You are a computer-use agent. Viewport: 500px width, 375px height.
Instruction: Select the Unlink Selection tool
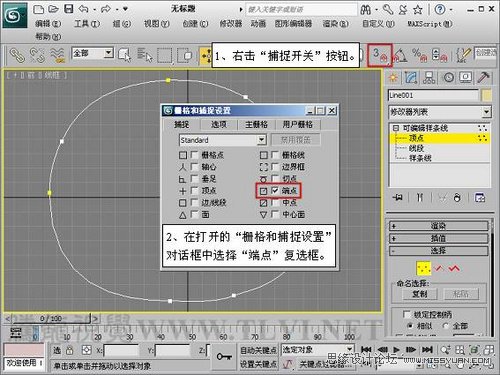(x=37, y=55)
